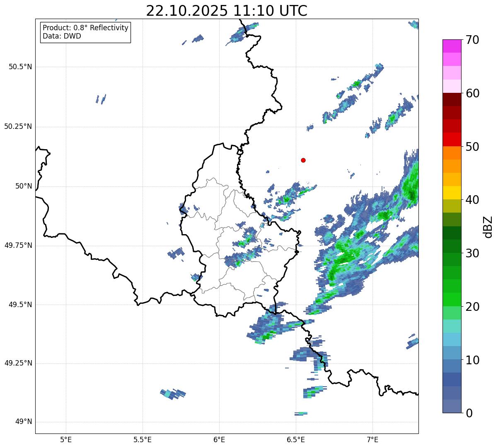Viewport: 498px width, 448px height.
Task: Click the plot title "22.10.2025 11:10 UTC"
Action: tap(227, 11)
